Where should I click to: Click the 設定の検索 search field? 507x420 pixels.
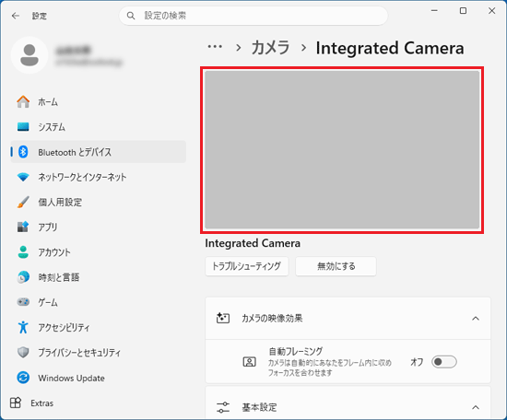pyautogui.click(x=253, y=16)
